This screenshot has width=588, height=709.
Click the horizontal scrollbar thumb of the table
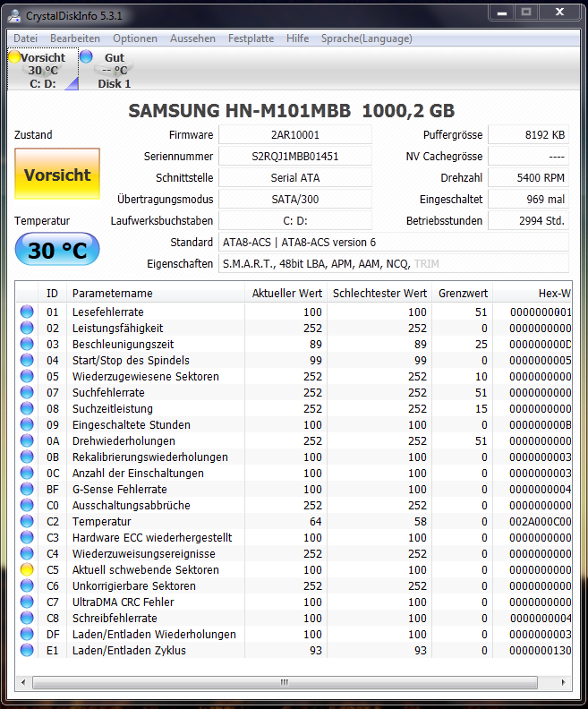click(x=285, y=682)
